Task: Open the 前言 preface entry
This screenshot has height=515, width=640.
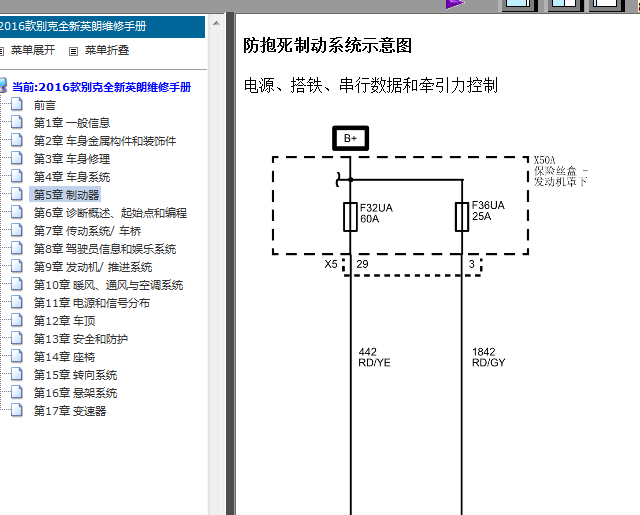Action: pyautogui.click(x=44, y=105)
